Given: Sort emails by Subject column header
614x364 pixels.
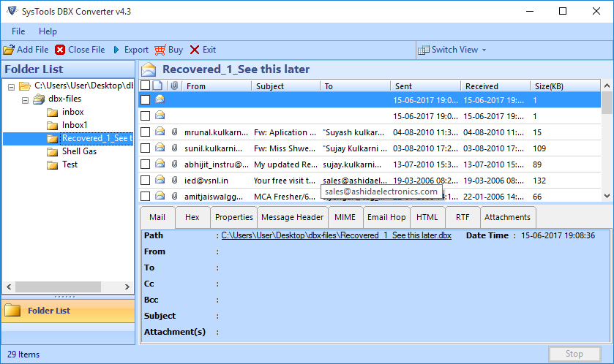Looking at the screenshot, I should pyautogui.click(x=286, y=86).
